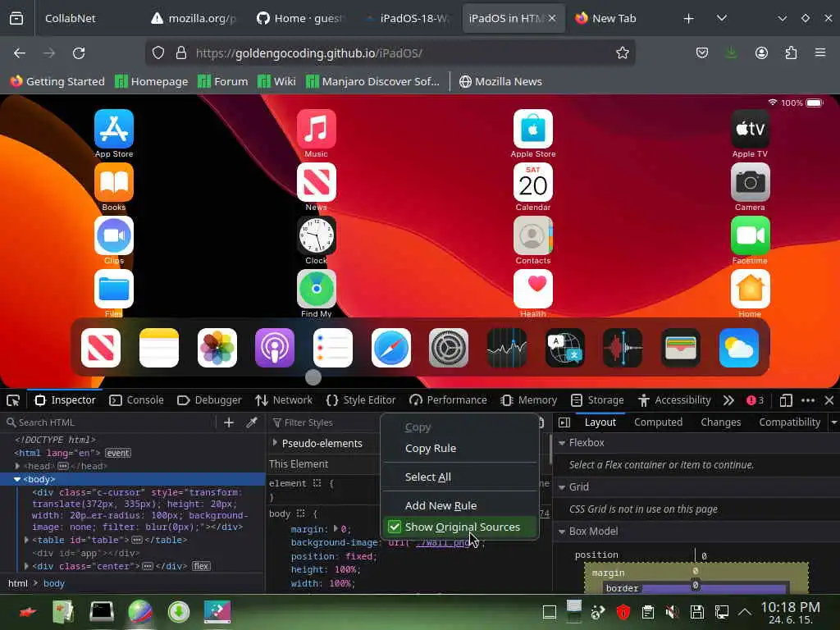Open the Camera app icon

point(750,182)
